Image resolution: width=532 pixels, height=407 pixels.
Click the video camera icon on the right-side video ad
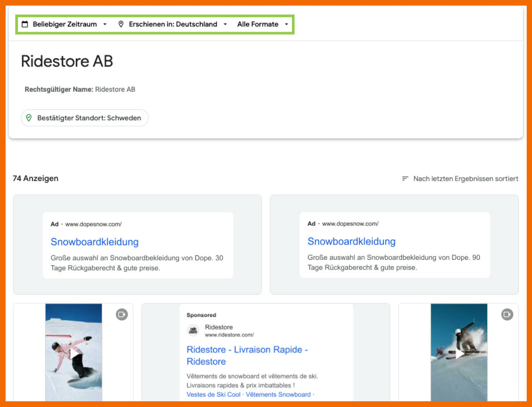click(x=506, y=314)
